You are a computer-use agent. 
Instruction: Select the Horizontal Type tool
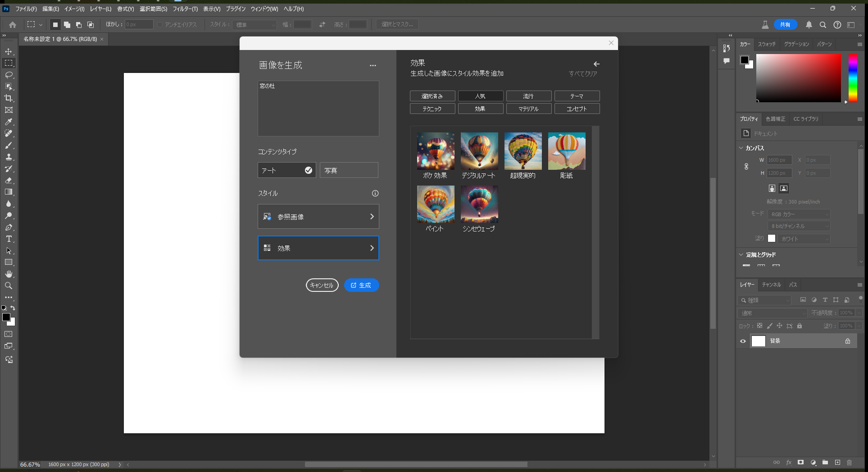tap(9, 239)
